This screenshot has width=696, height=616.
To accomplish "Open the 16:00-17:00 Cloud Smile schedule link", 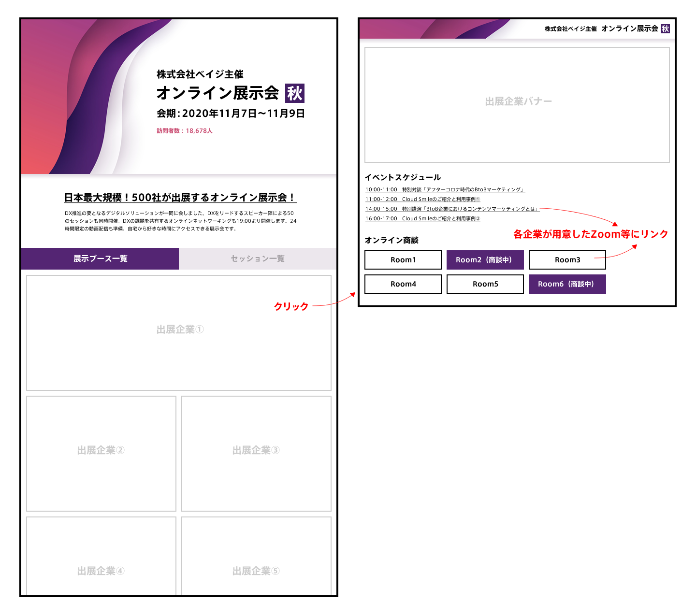I will click(x=422, y=218).
